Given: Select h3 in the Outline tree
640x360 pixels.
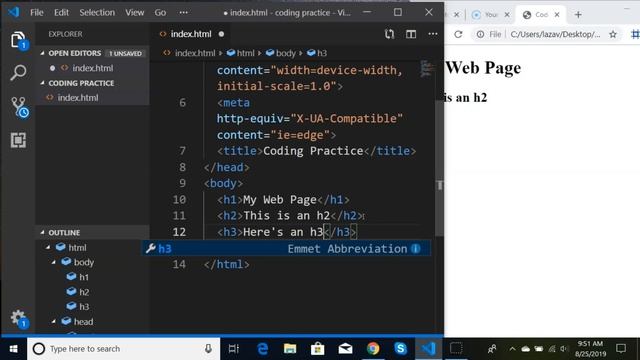Looking at the screenshot, I should [x=84, y=307].
